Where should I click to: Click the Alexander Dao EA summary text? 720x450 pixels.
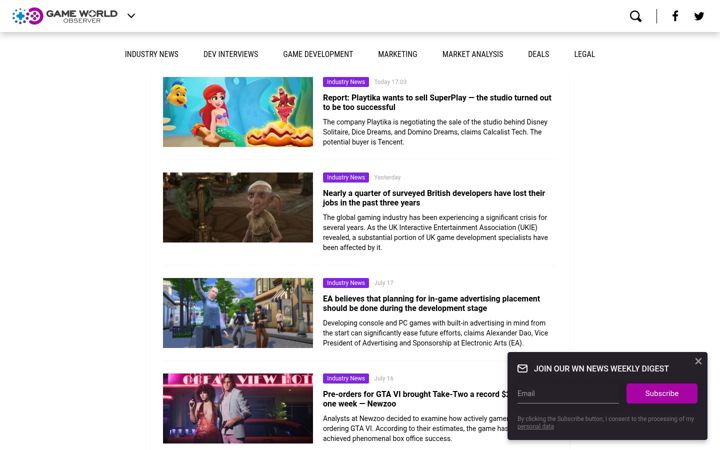click(435, 333)
